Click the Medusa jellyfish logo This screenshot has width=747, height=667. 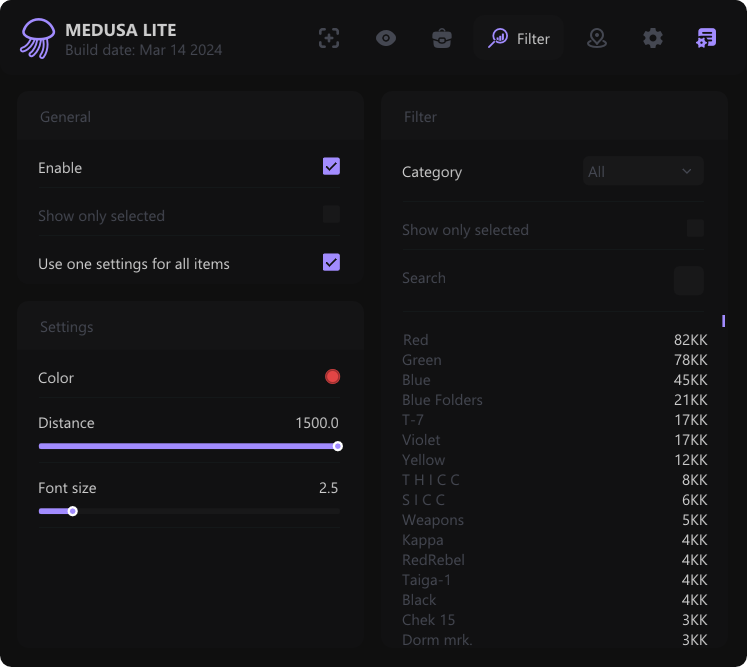(38, 39)
